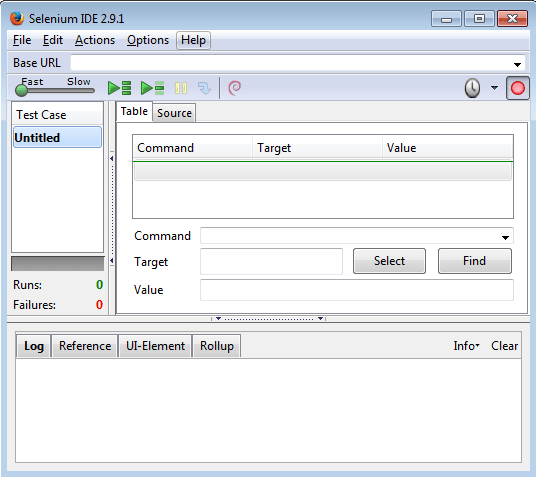Image resolution: width=536 pixels, height=477 pixels.
Task: Click the Select button next to Target
Action: coord(389,261)
